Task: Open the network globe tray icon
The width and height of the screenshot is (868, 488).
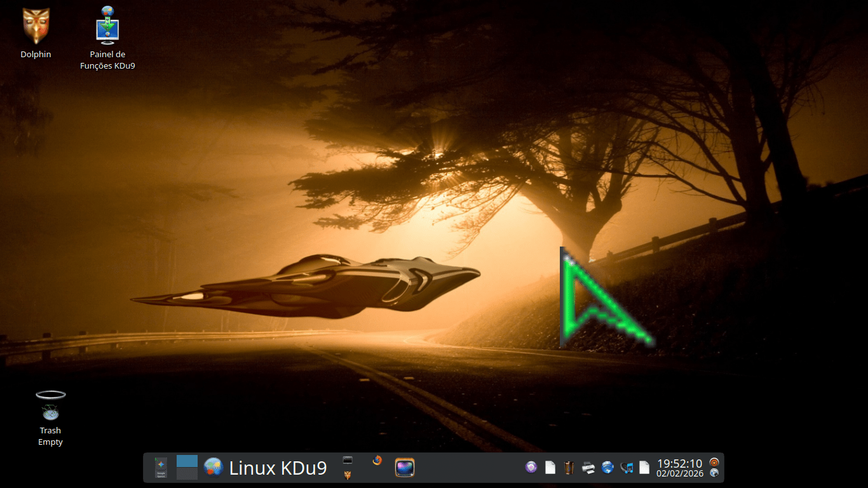Action: (x=607, y=468)
